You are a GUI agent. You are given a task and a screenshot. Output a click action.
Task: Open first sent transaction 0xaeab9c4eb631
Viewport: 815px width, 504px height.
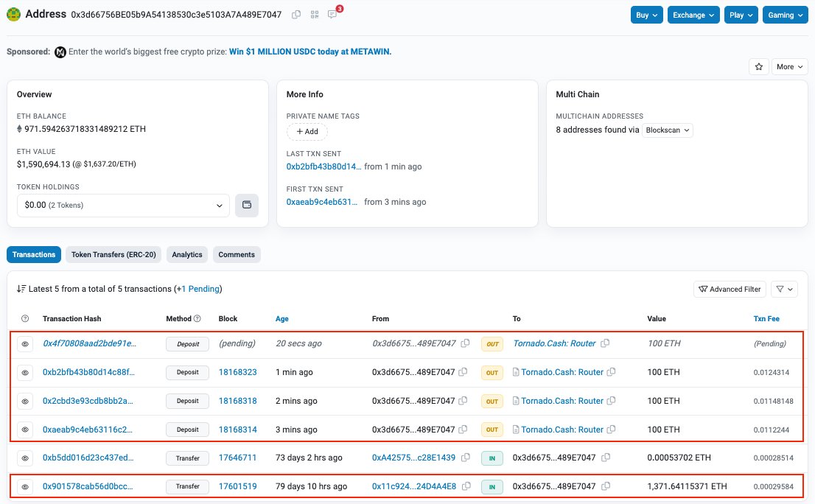pyautogui.click(x=322, y=202)
